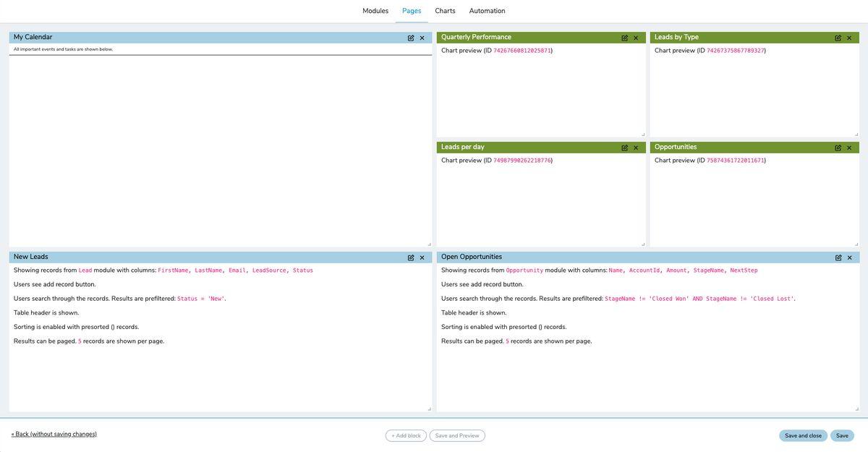Remove the Quarterly Performance block
868x452 pixels.
coord(636,38)
